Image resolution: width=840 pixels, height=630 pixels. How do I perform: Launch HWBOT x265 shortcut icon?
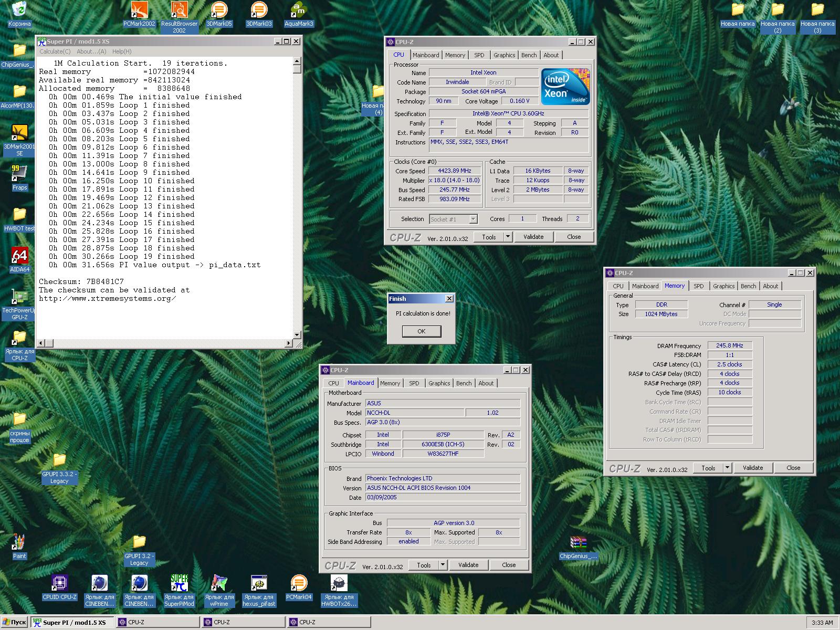point(339,591)
